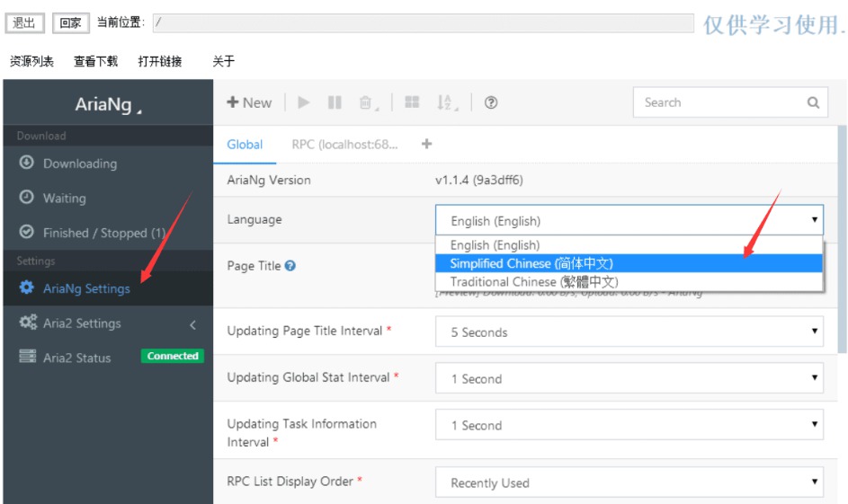This screenshot has width=848, height=504.
Task: Click the New task plus button
Action: pos(249,102)
